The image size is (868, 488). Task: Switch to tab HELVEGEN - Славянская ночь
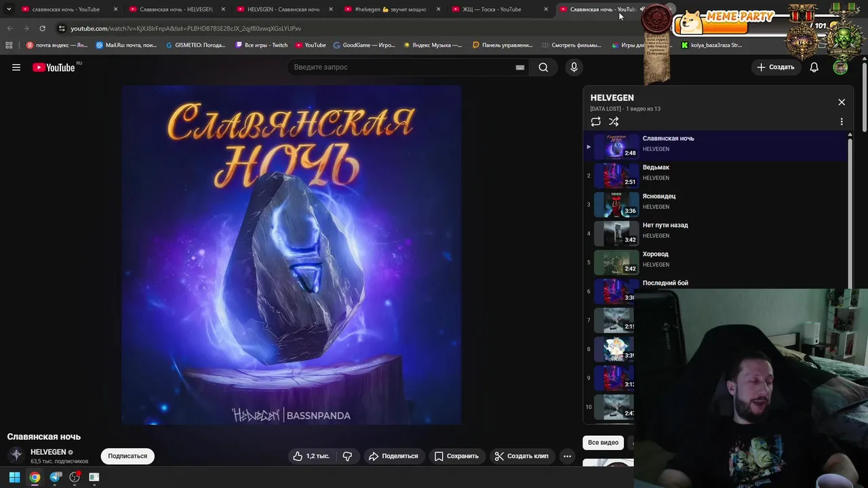283,9
